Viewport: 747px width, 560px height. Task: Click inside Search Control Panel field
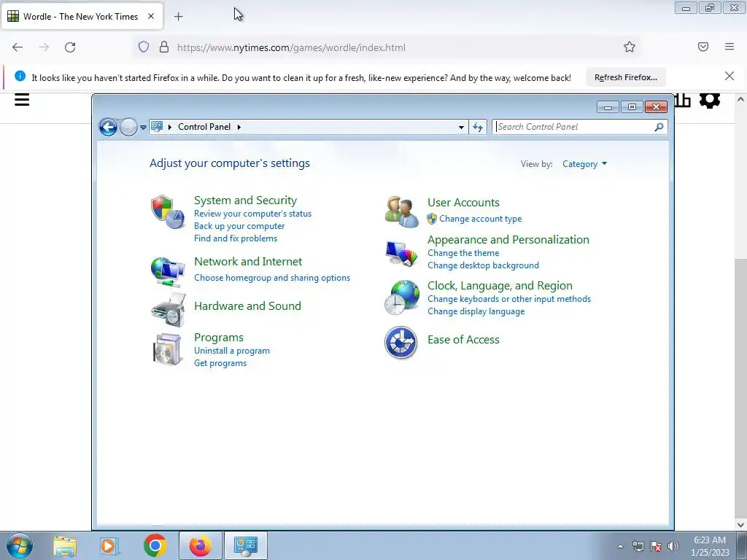[573, 127]
